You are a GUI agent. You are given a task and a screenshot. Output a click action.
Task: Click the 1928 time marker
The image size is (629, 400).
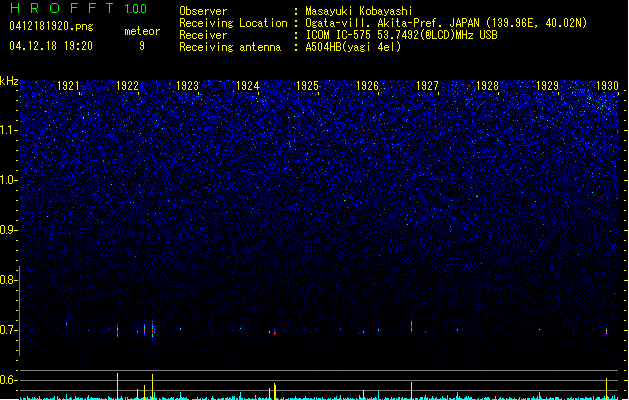click(x=487, y=86)
